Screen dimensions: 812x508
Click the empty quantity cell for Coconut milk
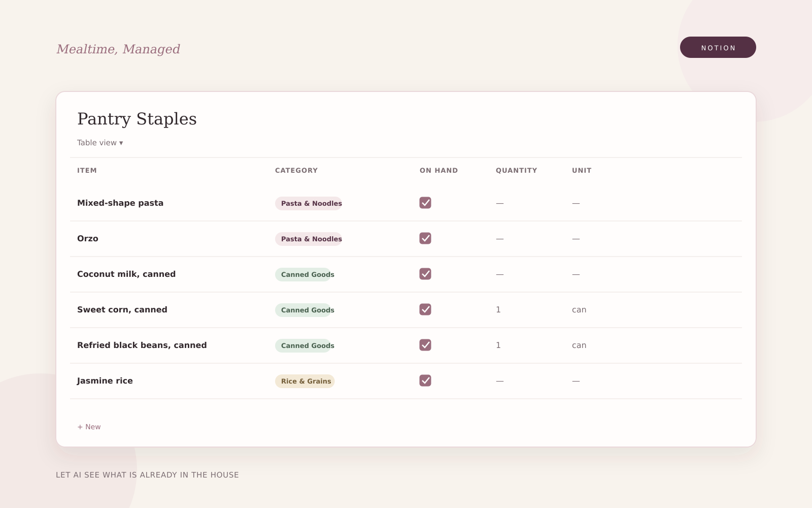[x=500, y=274]
